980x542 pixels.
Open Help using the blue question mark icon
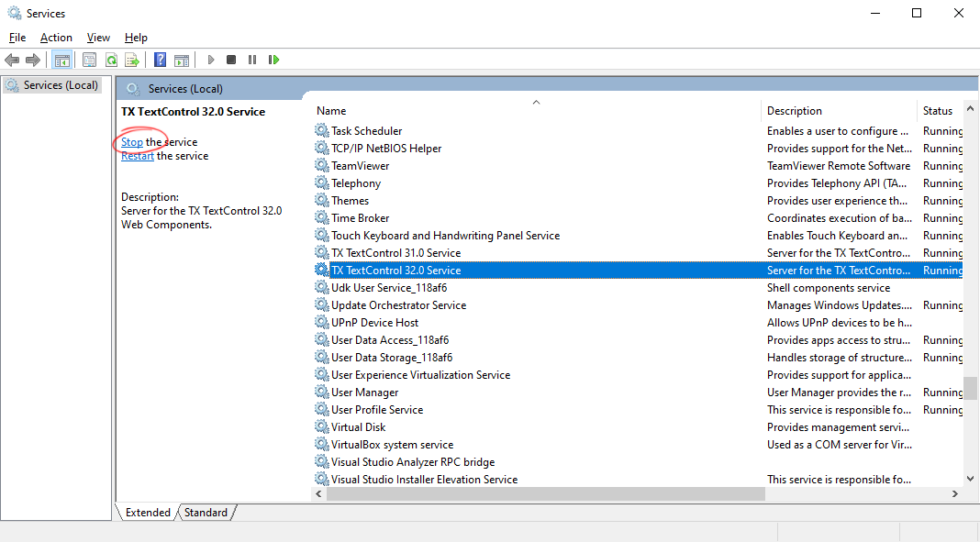click(x=161, y=61)
